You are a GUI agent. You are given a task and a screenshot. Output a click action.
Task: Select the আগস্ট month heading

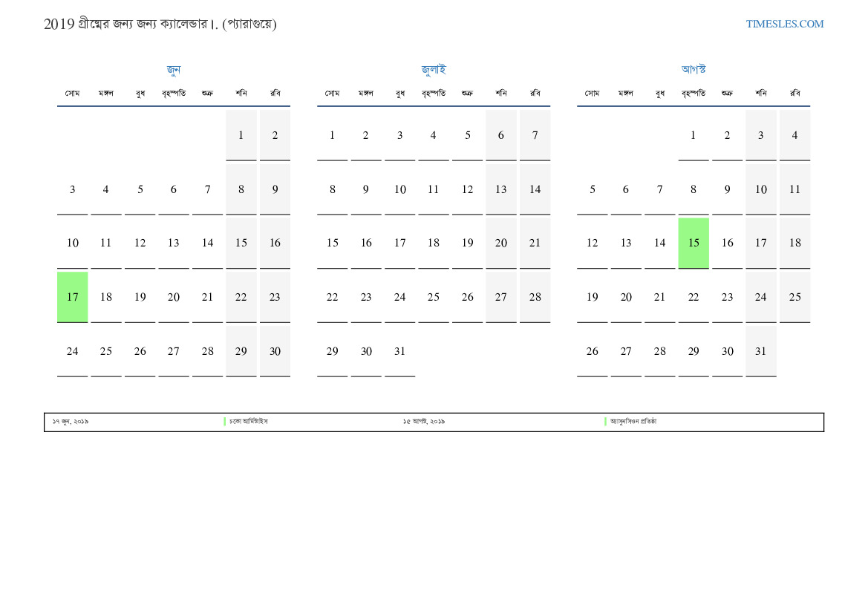[693, 69]
